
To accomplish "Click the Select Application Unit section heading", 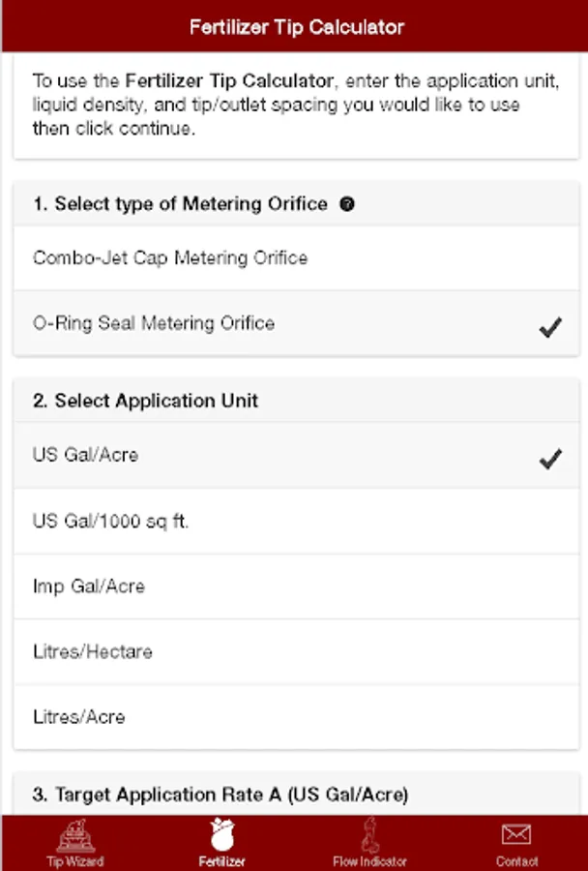I will coord(145,401).
